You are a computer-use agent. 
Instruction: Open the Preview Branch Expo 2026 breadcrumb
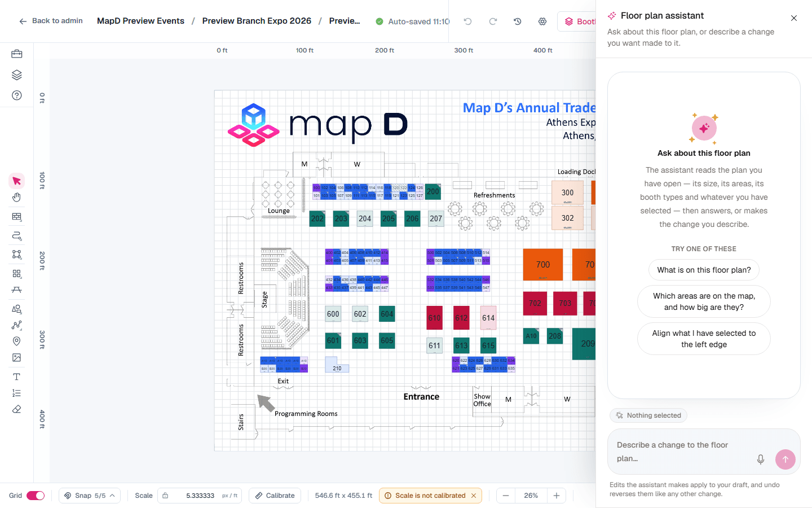click(x=257, y=21)
